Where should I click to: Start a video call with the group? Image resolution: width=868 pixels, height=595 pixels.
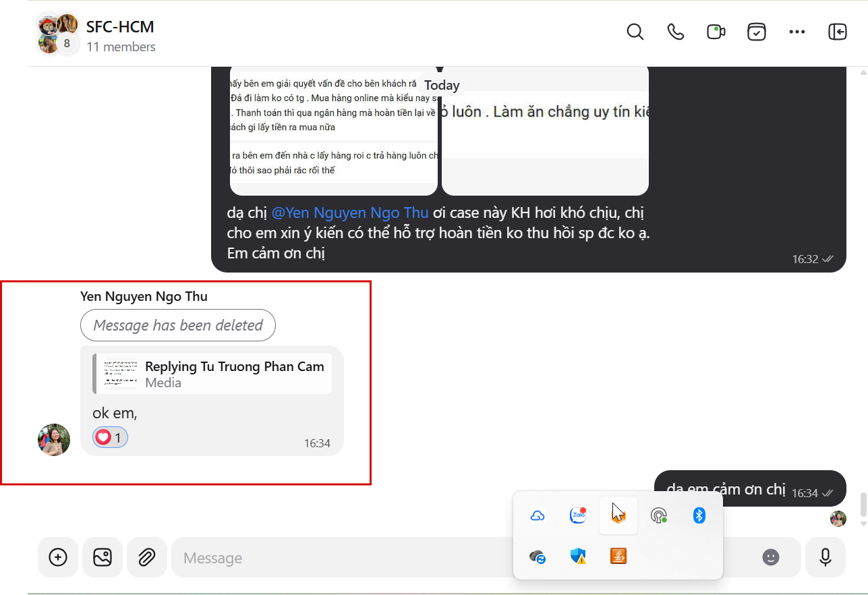tap(716, 32)
